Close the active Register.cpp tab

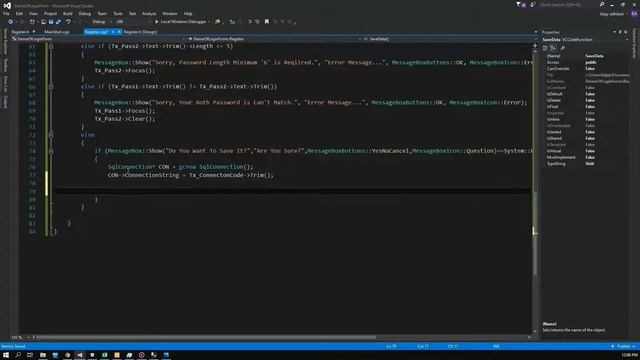[x=119, y=31]
